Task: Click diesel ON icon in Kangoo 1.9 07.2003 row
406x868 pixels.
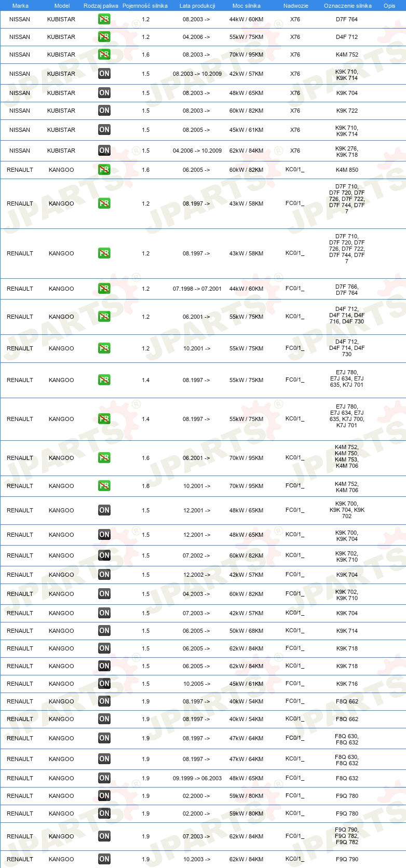Action: point(104,836)
